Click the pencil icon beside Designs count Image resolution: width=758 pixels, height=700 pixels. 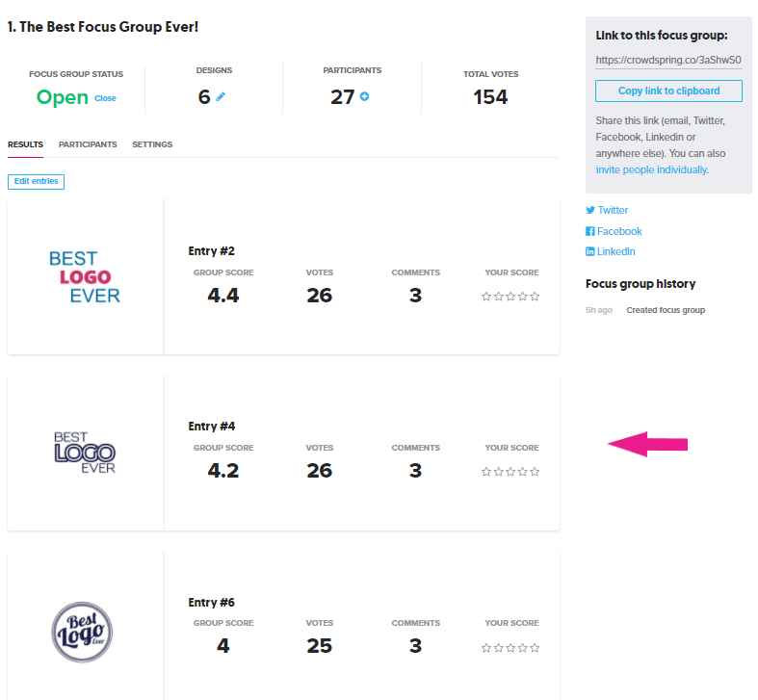click(x=221, y=97)
